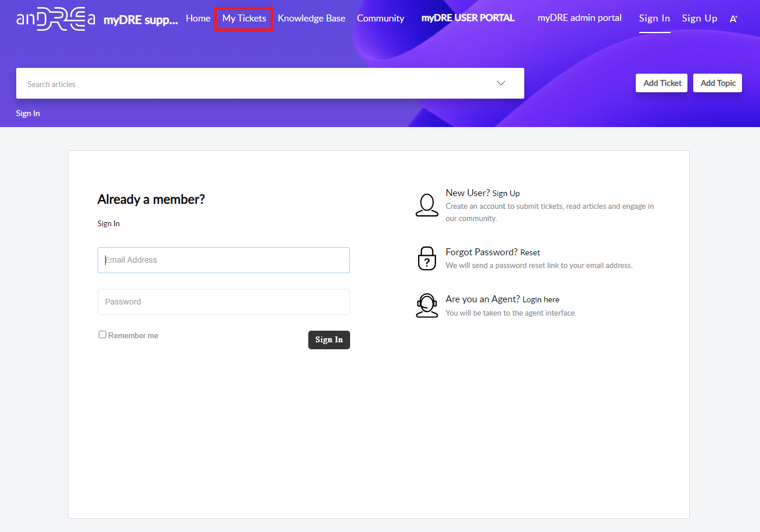The height and width of the screenshot is (532, 760).
Task: Click the Reset password link
Action: coord(530,252)
